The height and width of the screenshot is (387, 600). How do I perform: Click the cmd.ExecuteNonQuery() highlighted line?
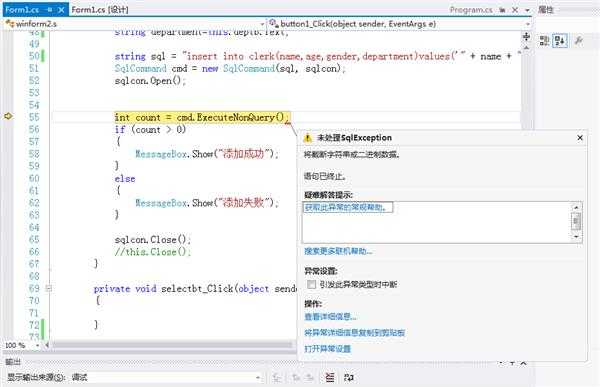click(x=202, y=117)
